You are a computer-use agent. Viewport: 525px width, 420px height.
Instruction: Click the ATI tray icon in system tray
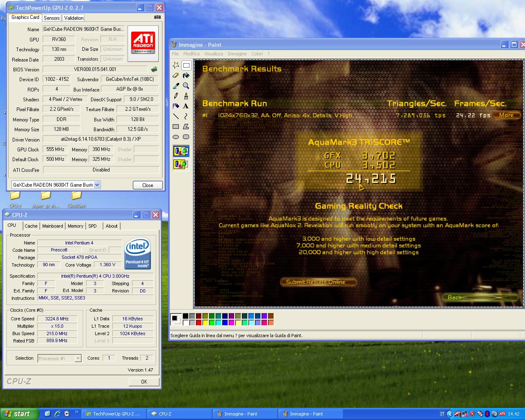pos(502,414)
